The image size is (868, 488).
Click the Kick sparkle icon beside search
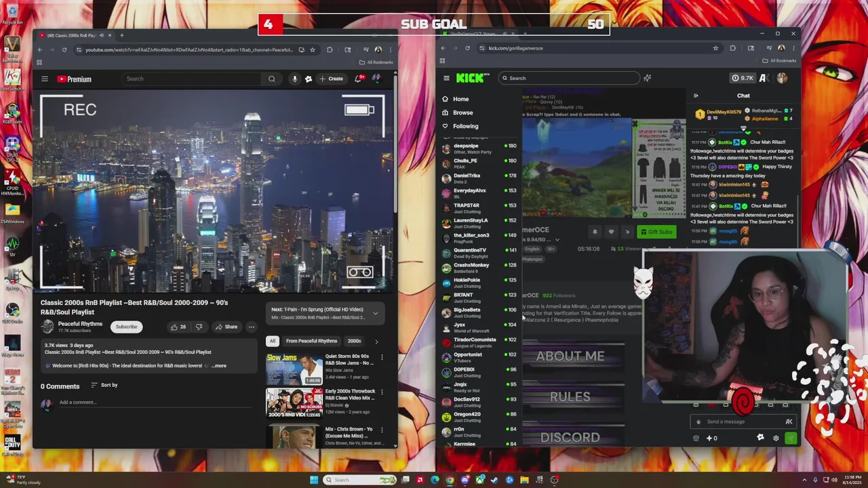point(647,78)
